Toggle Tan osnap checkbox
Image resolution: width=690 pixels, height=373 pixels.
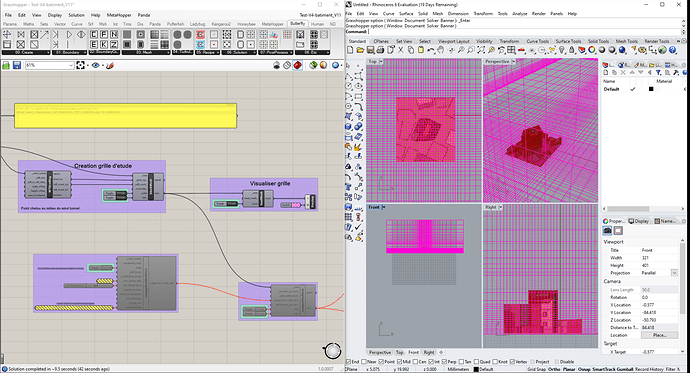pos(461,362)
